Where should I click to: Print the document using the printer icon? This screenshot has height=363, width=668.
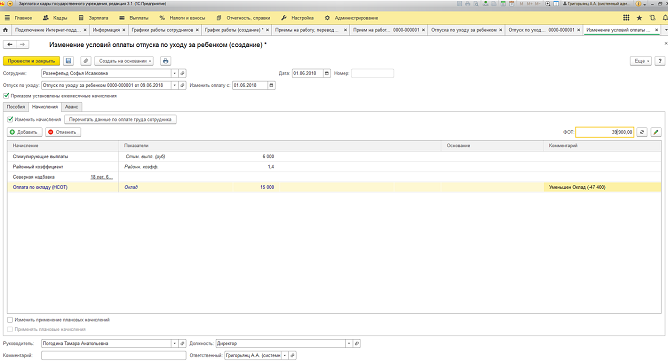coord(165,61)
